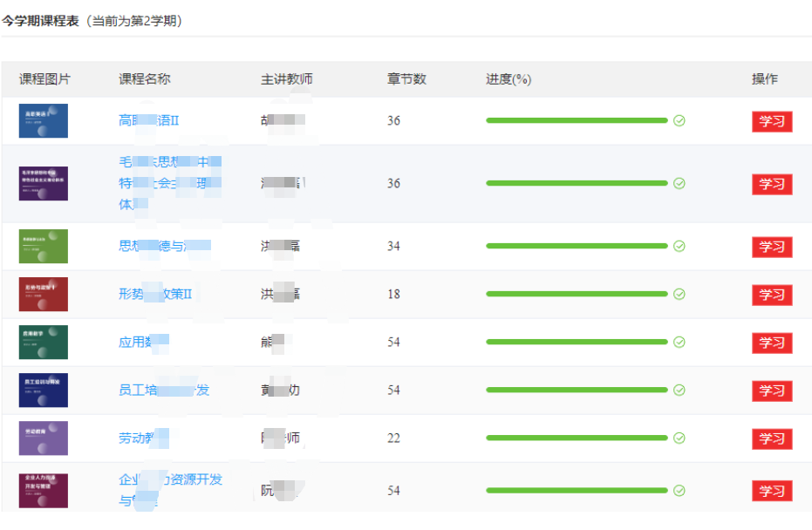Click chapter count 54 in 应用数 row
This screenshot has width=812, height=530.
point(393,342)
